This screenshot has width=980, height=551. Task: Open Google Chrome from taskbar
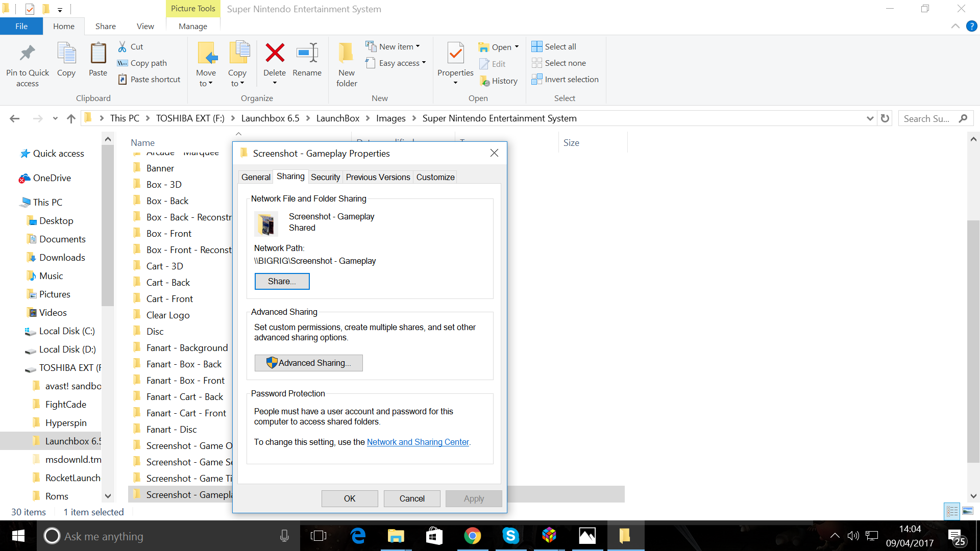pos(472,536)
